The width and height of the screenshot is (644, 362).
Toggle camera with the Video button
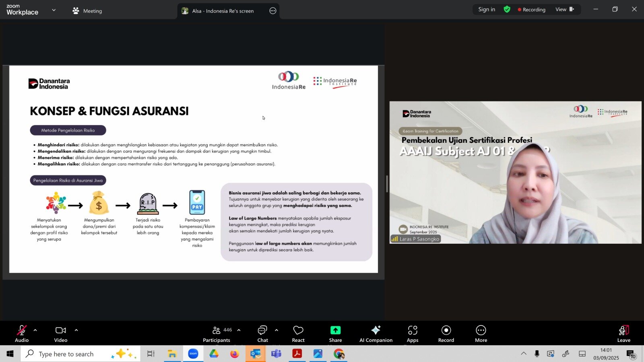click(x=61, y=333)
